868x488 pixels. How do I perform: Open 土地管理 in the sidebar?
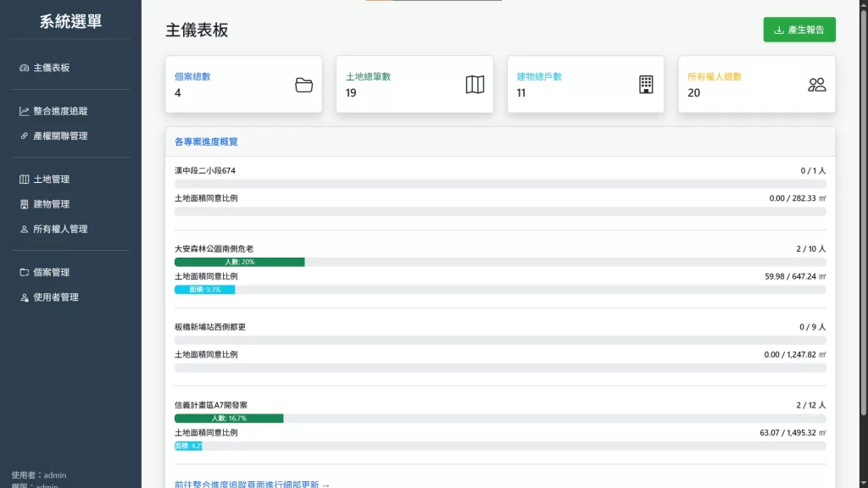(x=51, y=180)
